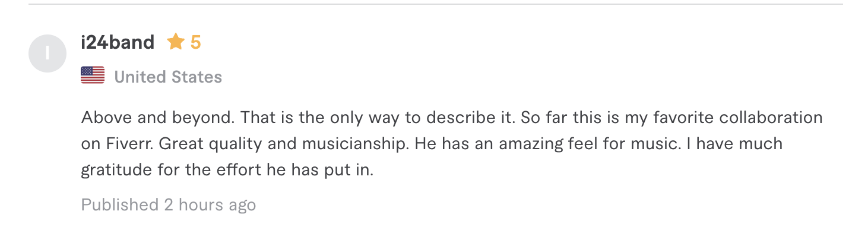Click the review's last line about gratitude
868x233 pixels.
click(x=227, y=171)
